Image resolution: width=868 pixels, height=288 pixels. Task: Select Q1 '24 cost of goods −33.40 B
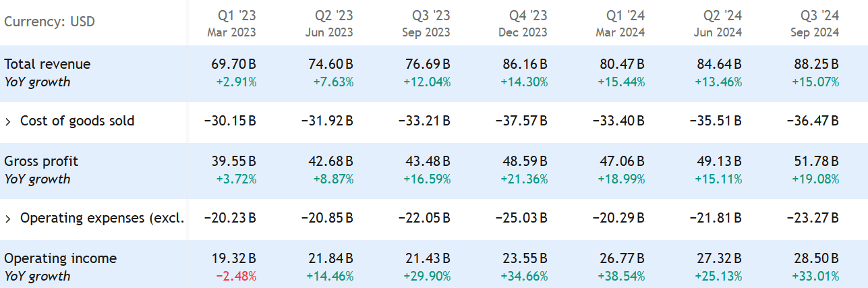pos(618,121)
